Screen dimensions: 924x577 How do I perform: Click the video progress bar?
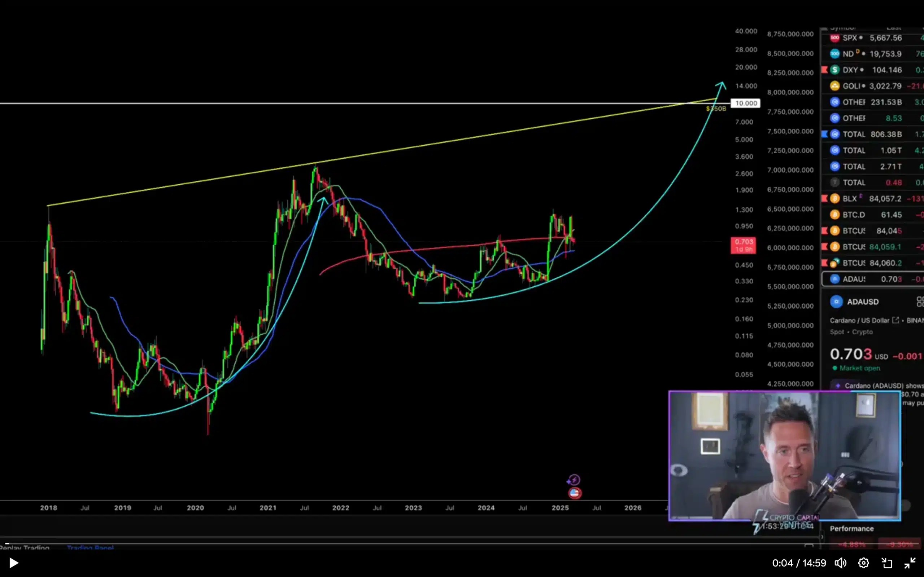point(382,543)
